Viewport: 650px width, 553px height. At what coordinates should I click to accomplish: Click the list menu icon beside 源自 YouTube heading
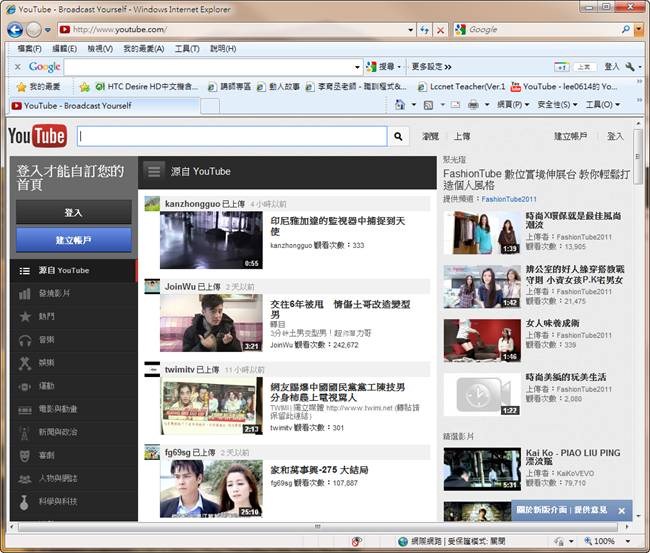[x=154, y=171]
